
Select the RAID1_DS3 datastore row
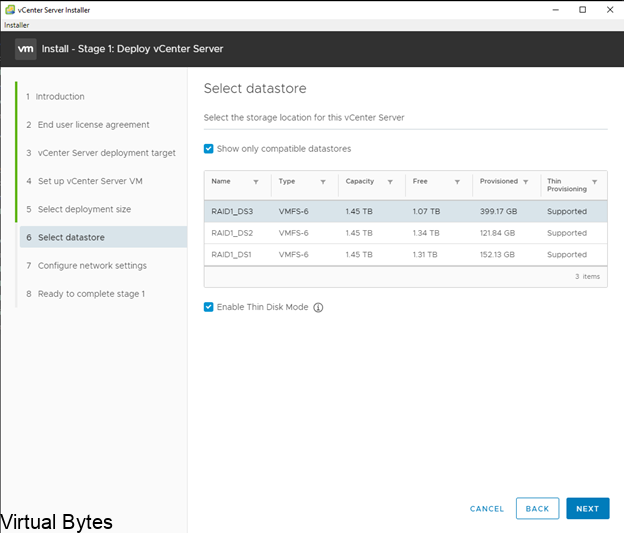tap(406, 211)
